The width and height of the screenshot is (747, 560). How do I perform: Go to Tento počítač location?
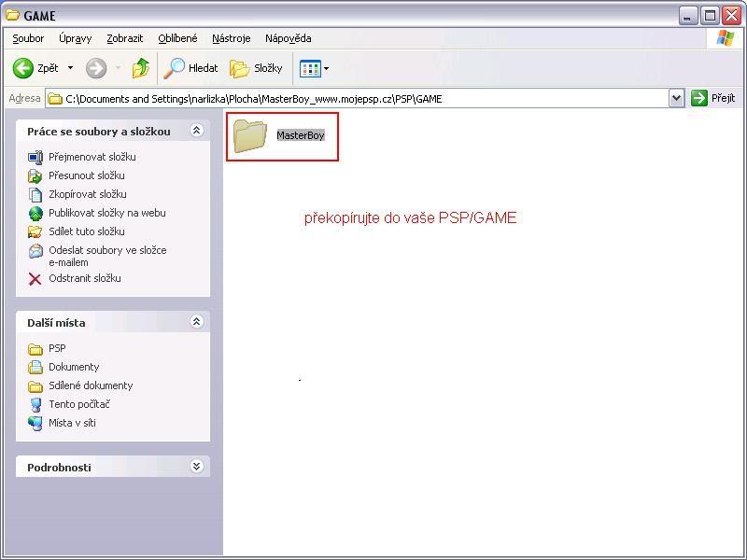[x=78, y=404]
